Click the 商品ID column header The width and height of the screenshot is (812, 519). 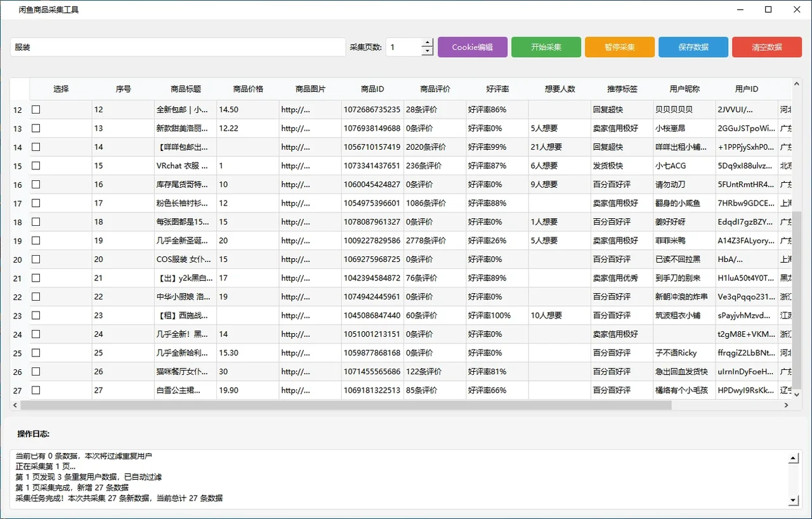click(372, 89)
